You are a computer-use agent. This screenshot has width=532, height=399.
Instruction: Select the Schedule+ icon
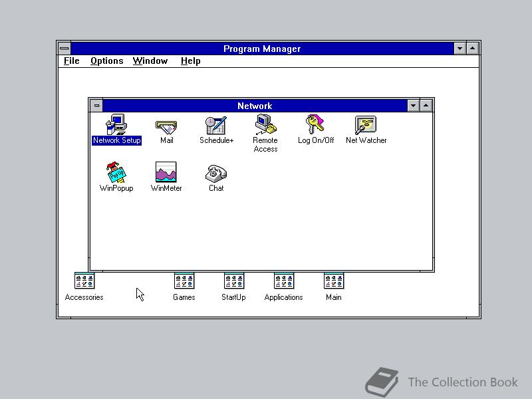tap(215, 125)
